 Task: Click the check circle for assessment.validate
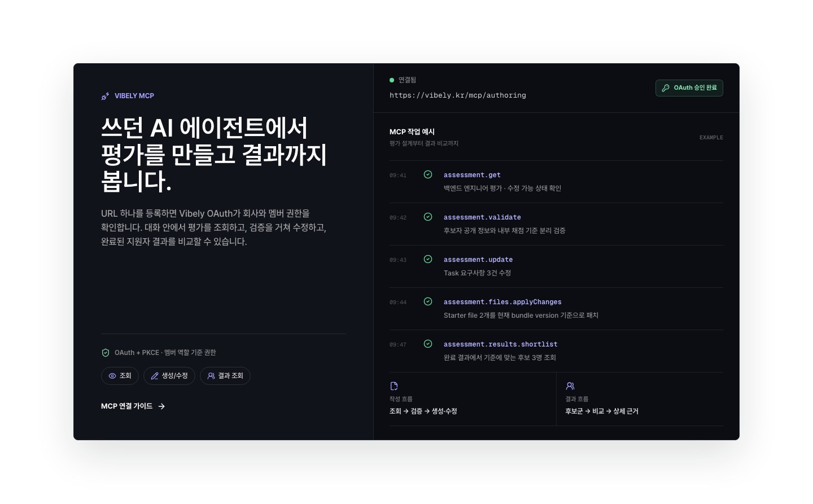click(x=428, y=217)
